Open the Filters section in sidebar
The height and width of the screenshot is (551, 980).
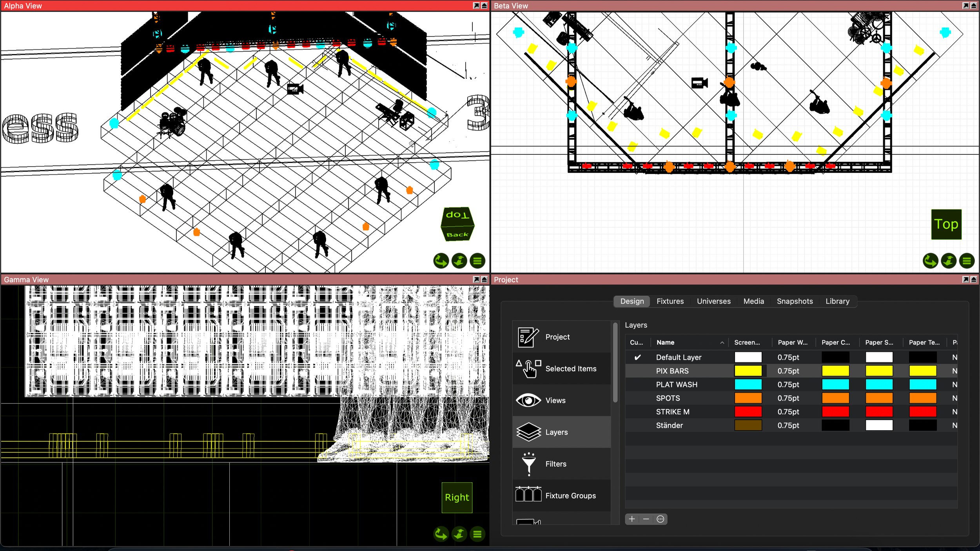(555, 464)
